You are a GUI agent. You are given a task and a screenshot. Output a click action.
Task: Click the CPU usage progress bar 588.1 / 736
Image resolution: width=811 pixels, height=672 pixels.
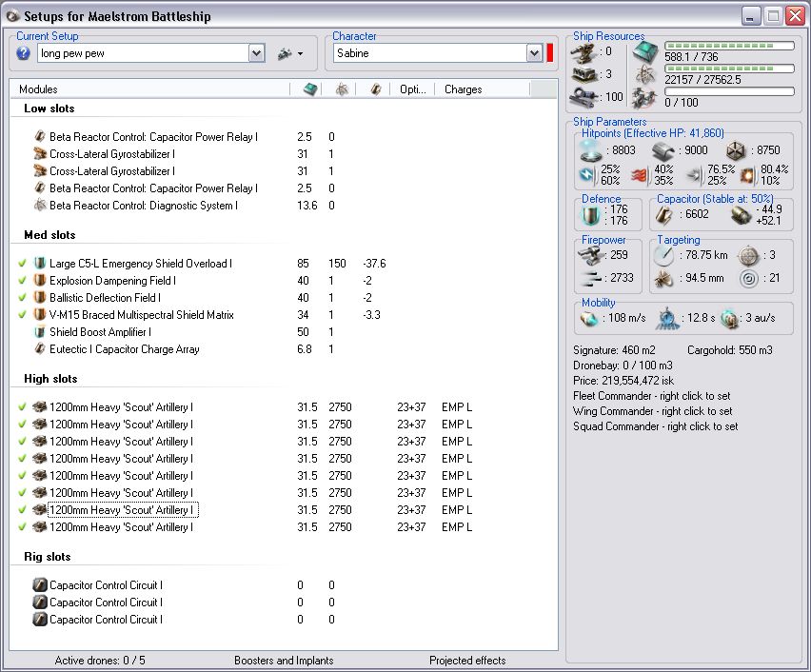[x=729, y=46]
